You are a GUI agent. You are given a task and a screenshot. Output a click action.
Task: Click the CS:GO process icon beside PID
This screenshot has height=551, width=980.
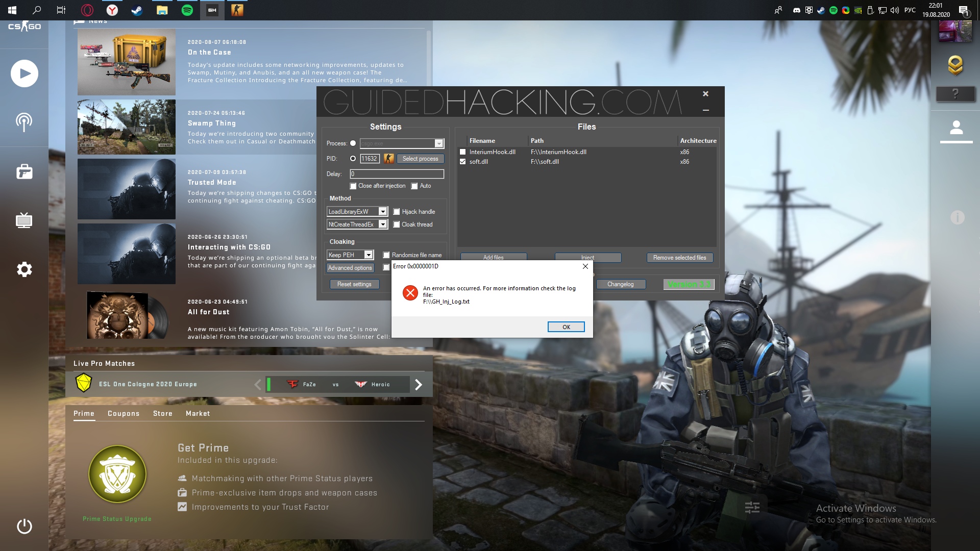[389, 159]
